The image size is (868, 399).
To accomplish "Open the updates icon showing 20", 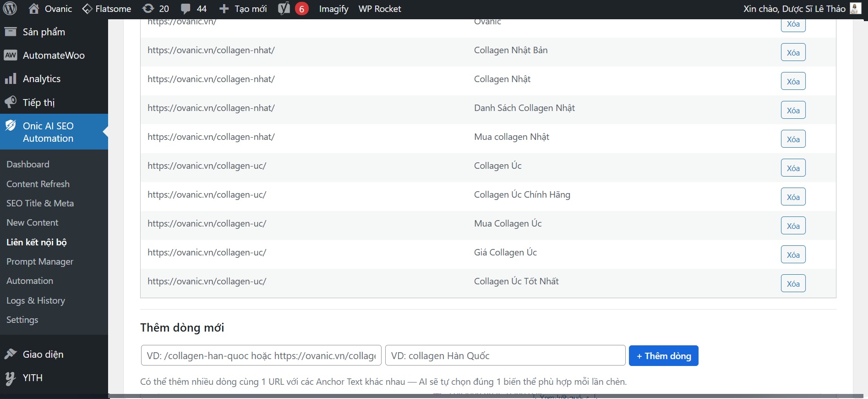I will tap(148, 9).
